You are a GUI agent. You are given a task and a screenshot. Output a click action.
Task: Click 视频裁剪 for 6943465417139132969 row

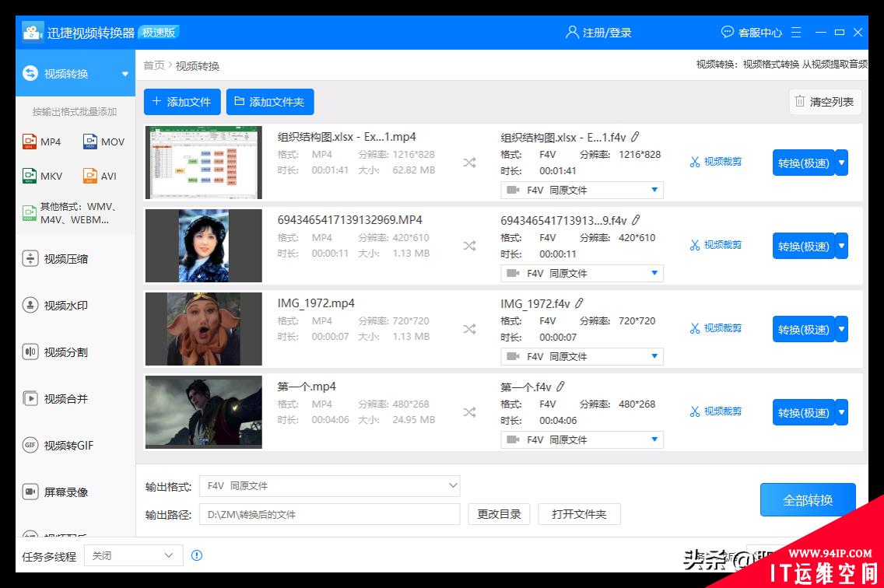point(716,245)
